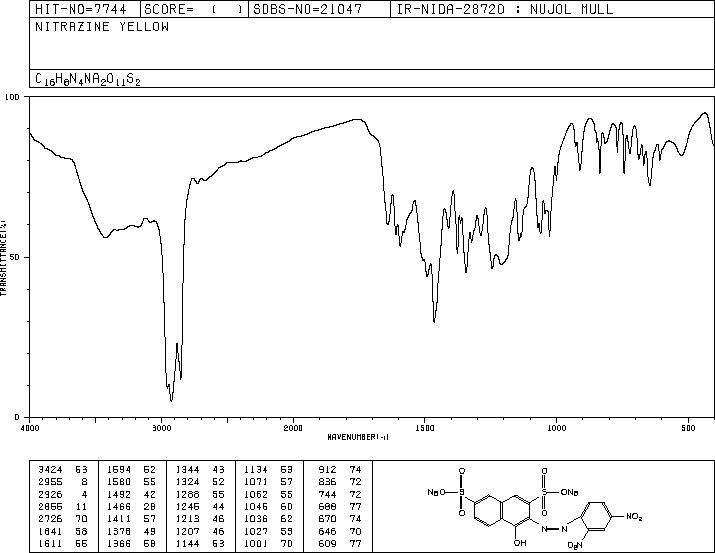This screenshot has height=553, width=715.
Task: Select the 2726 peak table entry
Action: (63, 519)
